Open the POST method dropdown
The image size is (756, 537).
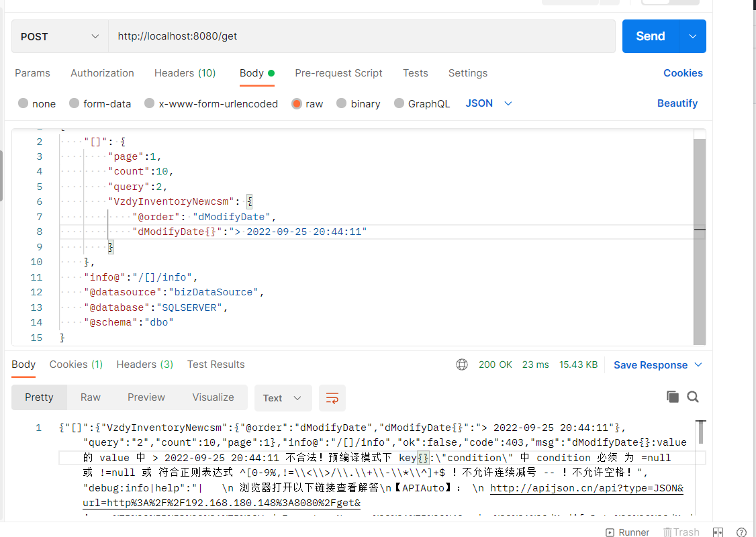click(x=60, y=36)
